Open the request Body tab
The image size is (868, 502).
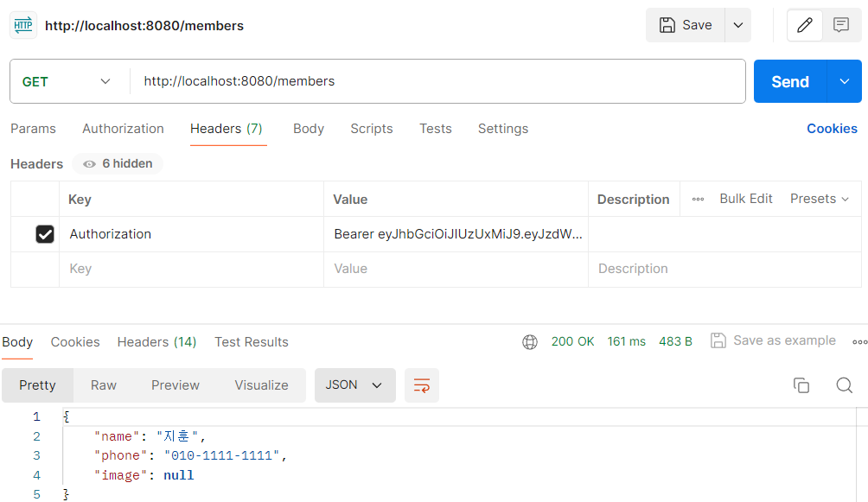[309, 129]
